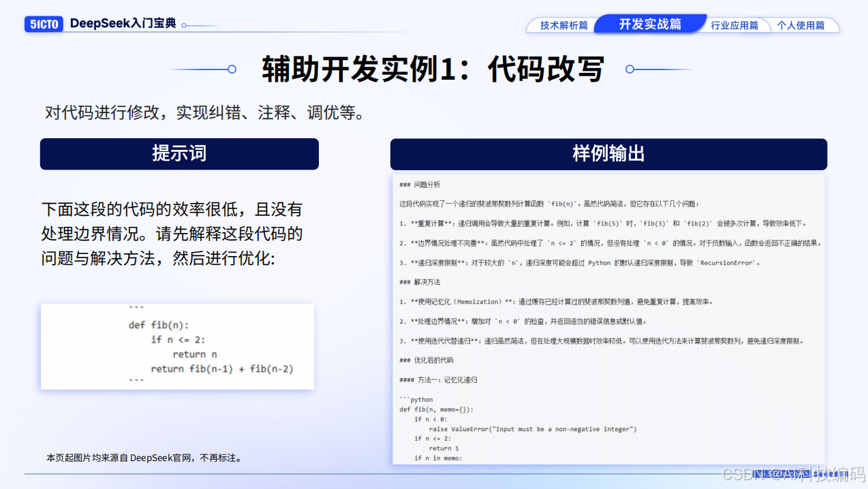The width and height of the screenshot is (868, 489).
Task: Select the active 开发实战篇 tab
Action: coord(650,22)
